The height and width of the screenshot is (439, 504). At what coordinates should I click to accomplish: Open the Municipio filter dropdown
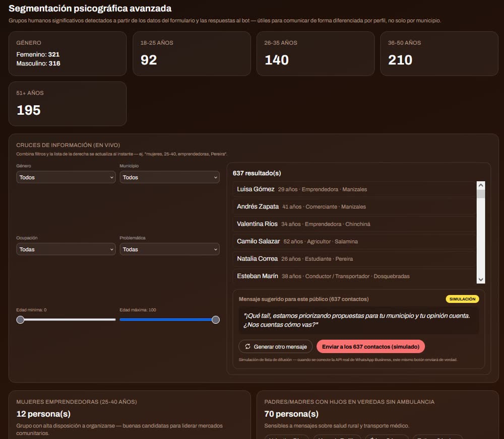coord(169,177)
